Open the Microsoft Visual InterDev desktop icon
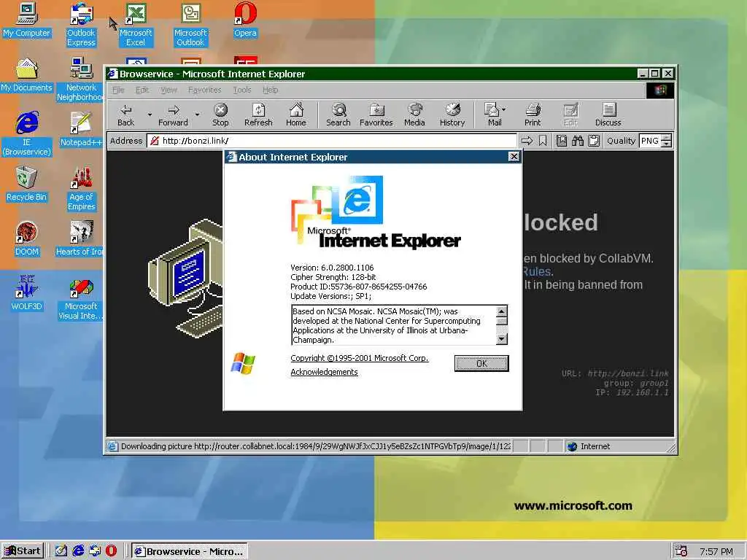 81,298
